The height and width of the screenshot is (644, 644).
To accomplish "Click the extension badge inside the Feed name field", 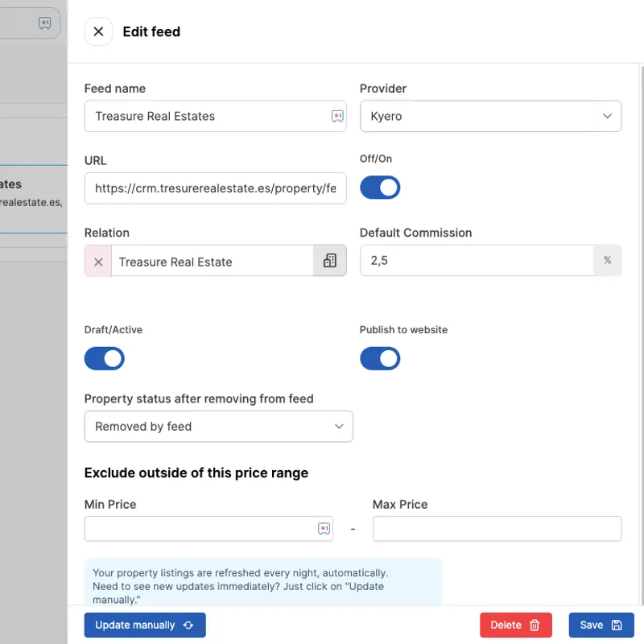I will tap(336, 116).
